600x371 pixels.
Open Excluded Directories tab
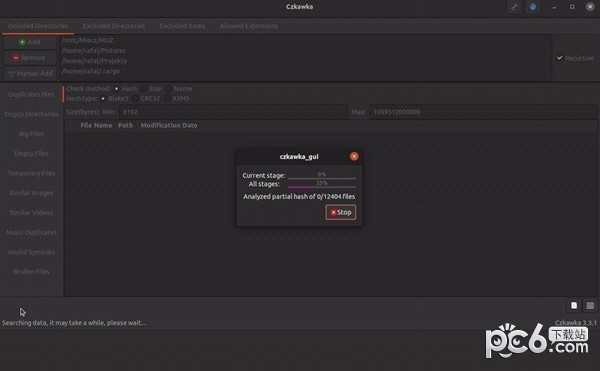[x=114, y=26]
